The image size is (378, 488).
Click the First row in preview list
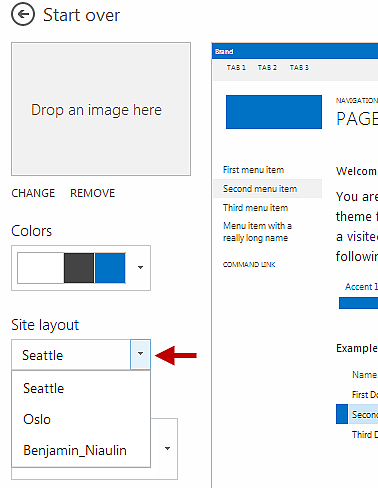pos(365,394)
